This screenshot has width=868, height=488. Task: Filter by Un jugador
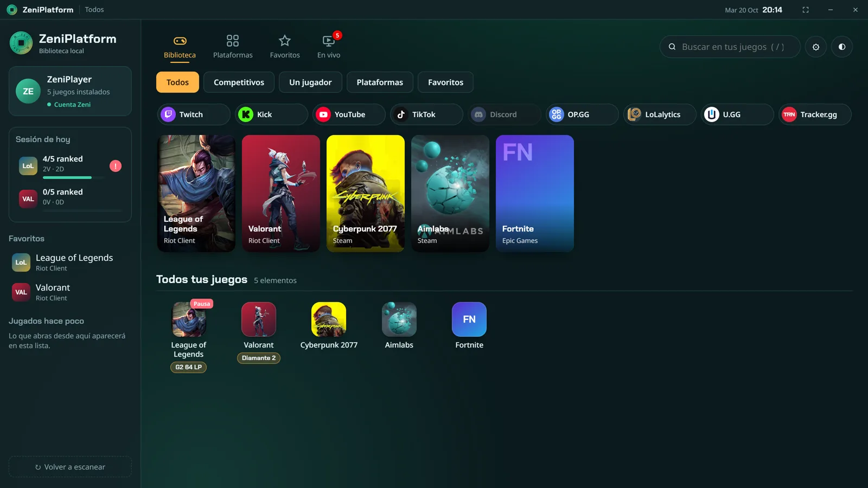(310, 82)
